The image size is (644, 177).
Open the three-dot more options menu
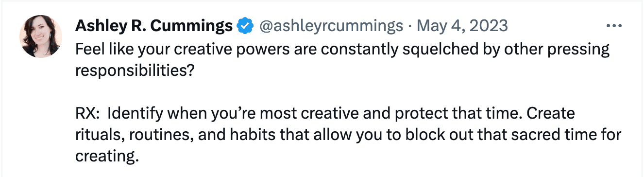[x=614, y=26]
